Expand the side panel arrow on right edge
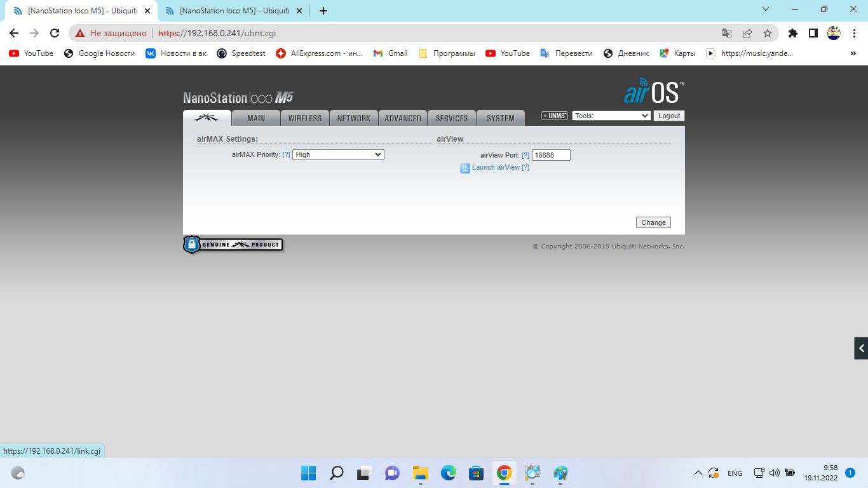 click(x=861, y=348)
